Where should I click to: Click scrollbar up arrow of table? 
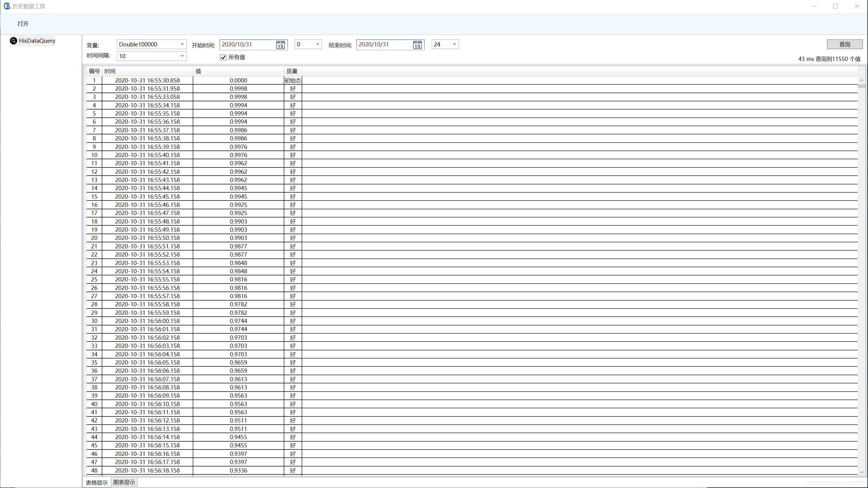pos(862,80)
